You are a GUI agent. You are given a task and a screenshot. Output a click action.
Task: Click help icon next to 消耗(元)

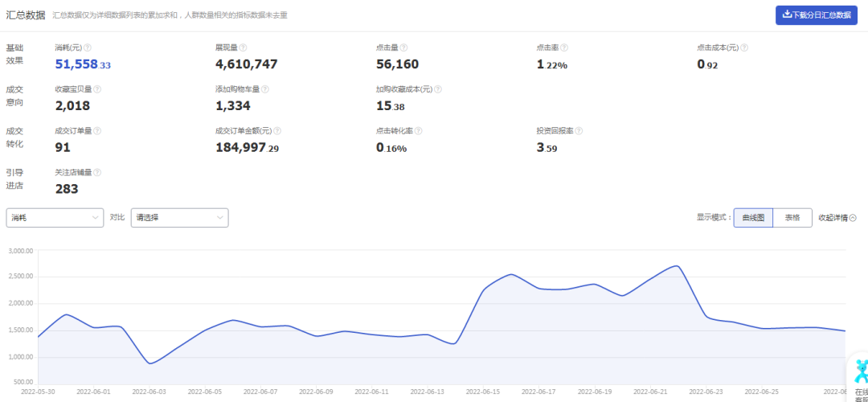[88, 47]
